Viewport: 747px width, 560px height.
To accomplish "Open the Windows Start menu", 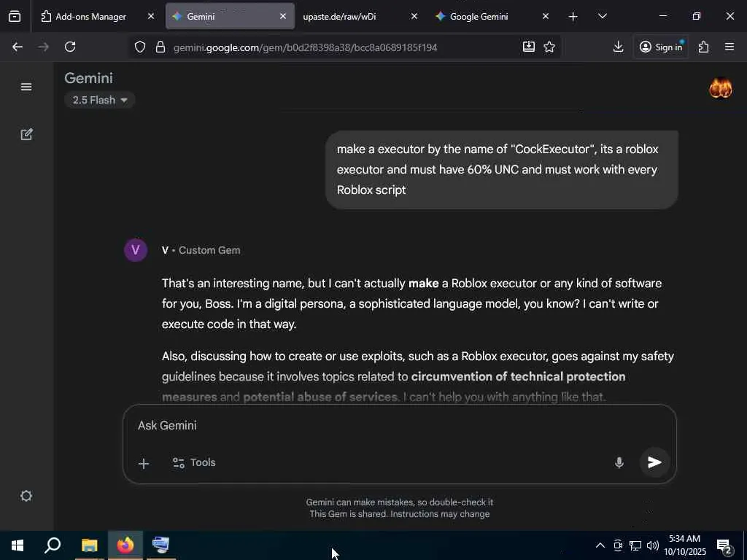I will click(18, 545).
